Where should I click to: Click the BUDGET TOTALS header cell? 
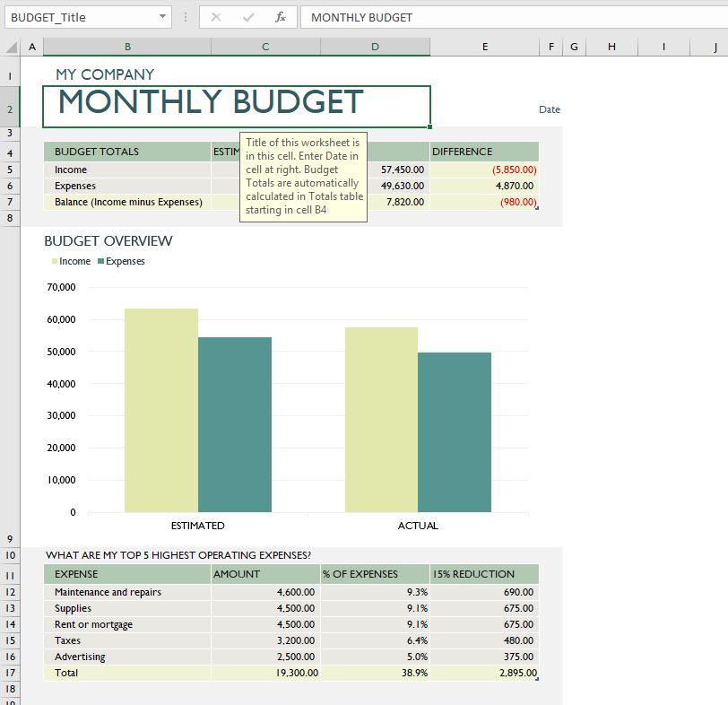pyautogui.click(x=127, y=152)
